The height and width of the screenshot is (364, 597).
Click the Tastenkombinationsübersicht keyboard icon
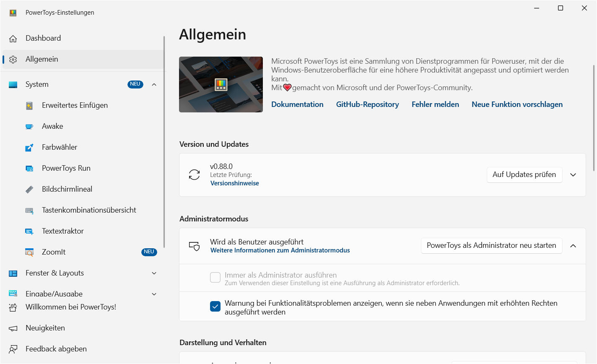click(29, 210)
